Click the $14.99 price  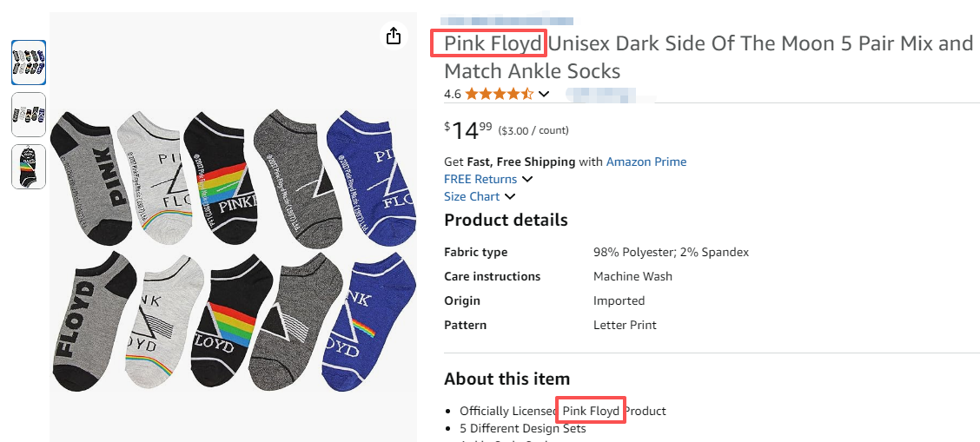click(x=467, y=130)
